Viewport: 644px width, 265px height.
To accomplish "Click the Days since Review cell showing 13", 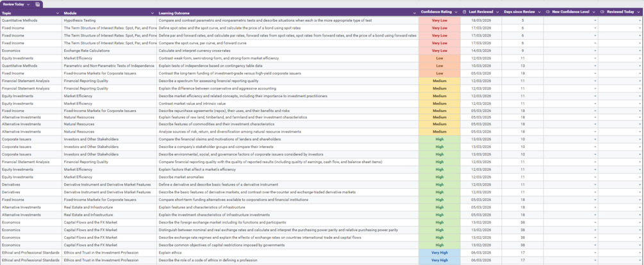I will tap(522, 66).
